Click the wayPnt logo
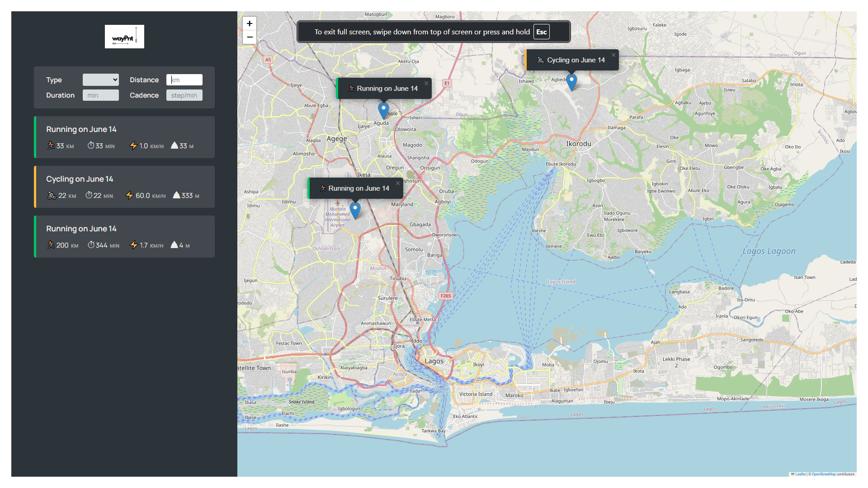 [124, 37]
